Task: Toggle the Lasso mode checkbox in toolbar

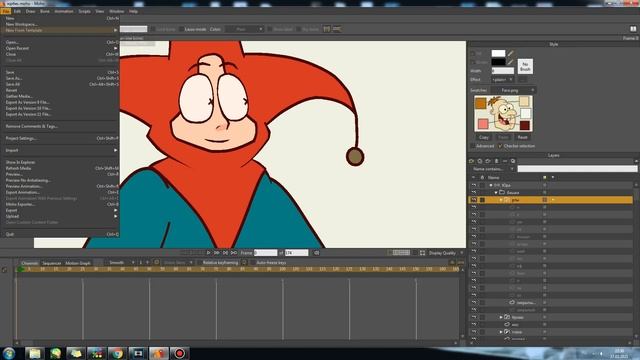Action: [182, 29]
